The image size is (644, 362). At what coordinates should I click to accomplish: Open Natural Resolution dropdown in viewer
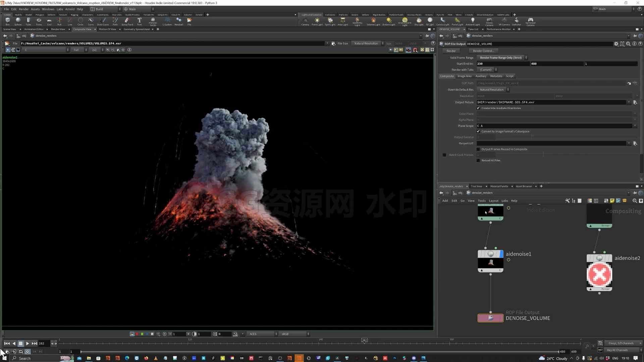click(x=368, y=44)
